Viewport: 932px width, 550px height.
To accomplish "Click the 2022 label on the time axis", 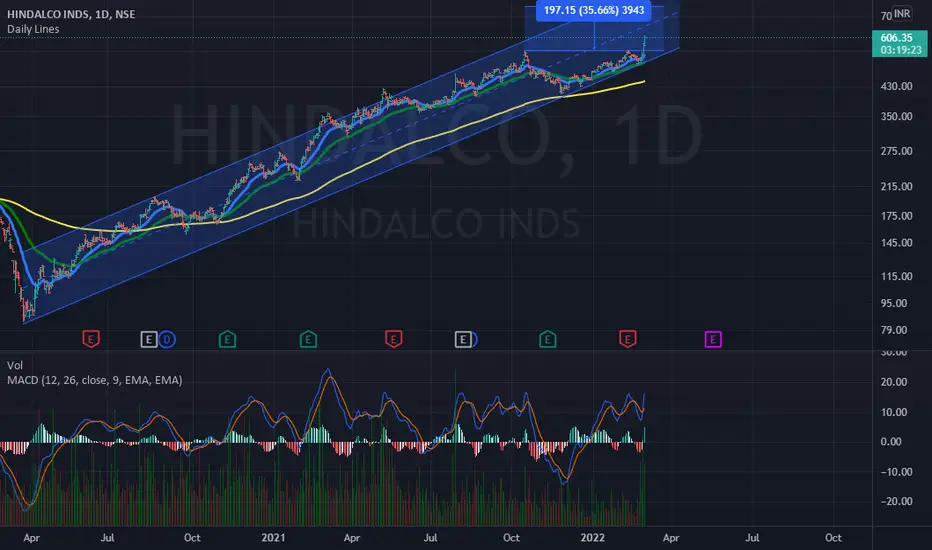I will tap(593, 538).
